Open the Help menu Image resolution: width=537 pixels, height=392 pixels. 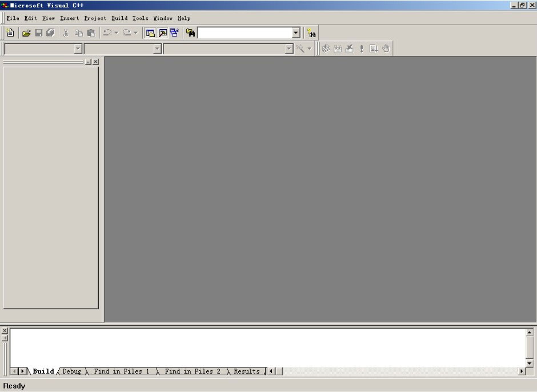tap(184, 18)
